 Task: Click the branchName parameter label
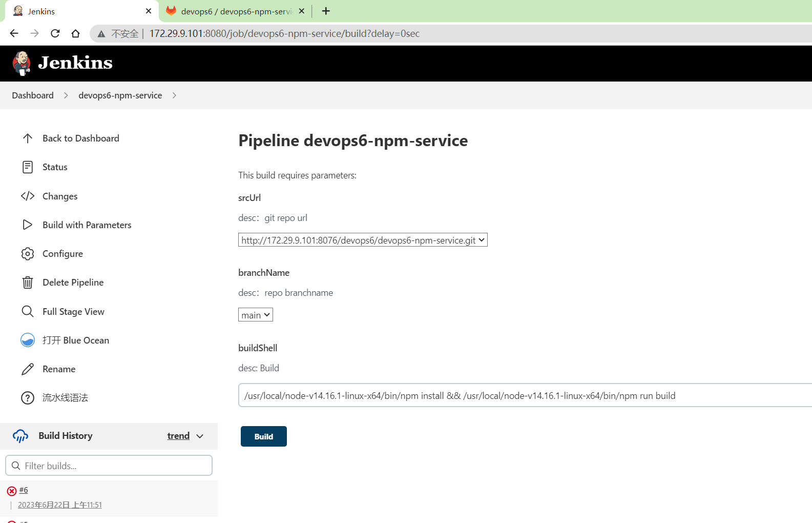264,273
